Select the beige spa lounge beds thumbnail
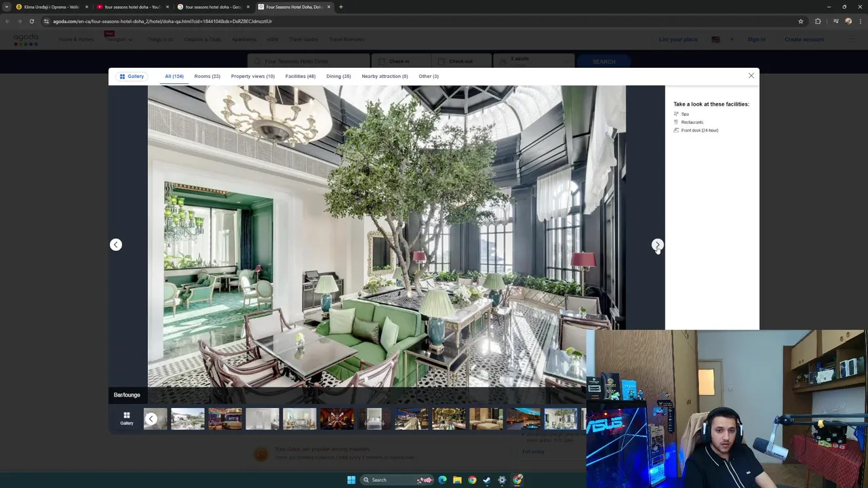The image size is (868, 488). coord(486,419)
